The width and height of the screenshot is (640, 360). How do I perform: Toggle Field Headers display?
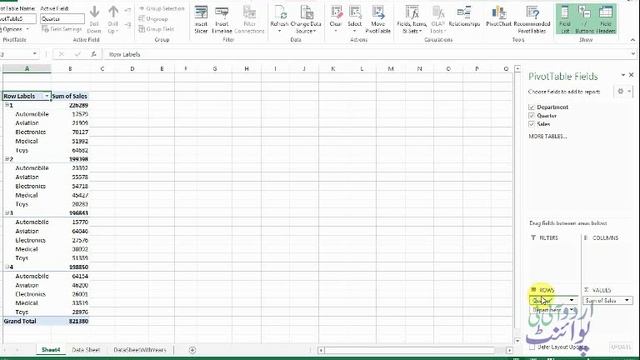(606, 18)
